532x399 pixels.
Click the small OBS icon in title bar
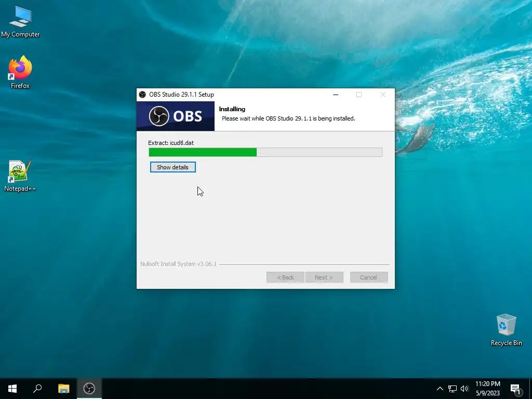(142, 95)
